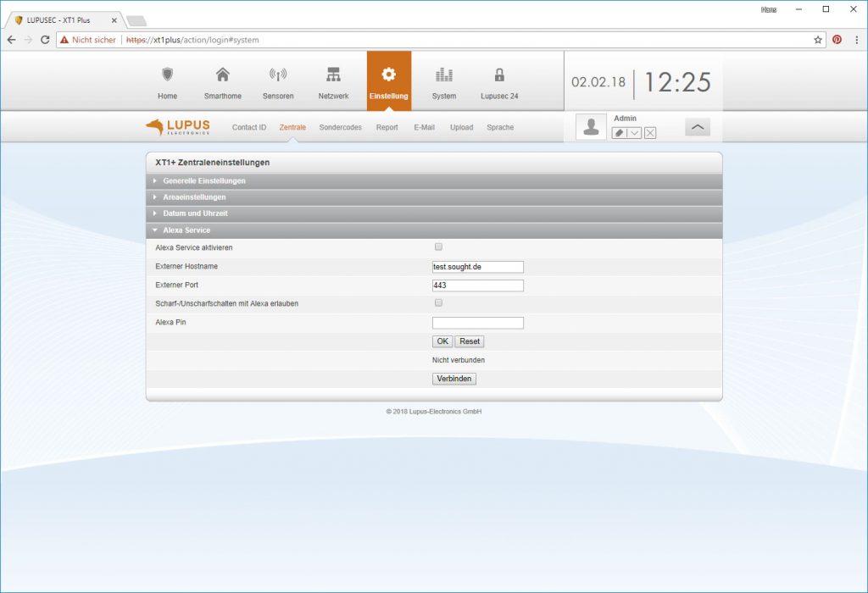Screen dimensions: 868x593
Task: Enable the Alexa Service aktivieren checkbox
Action: coord(438,247)
